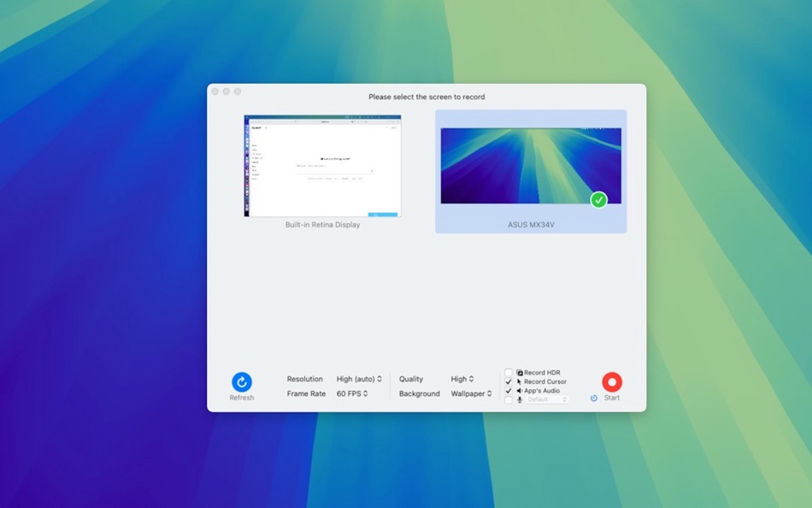Image resolution: width=812 pixels, height=508 pixels.
Task: Open the Quality High dropdown
Action: coord(462,379)
